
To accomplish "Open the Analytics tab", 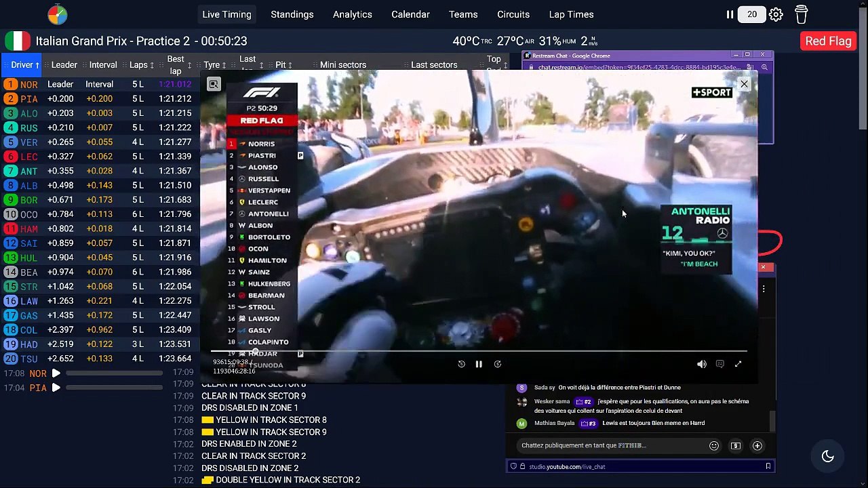I will (x=352, y=14).
